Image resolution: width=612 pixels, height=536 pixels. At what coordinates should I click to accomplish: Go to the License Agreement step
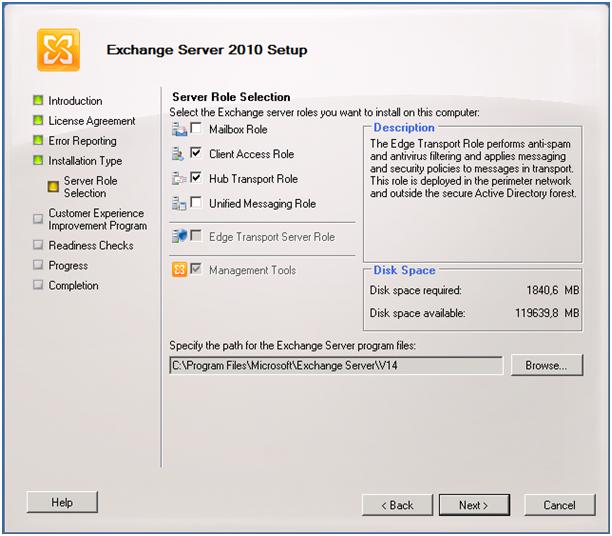pos(92,121)
